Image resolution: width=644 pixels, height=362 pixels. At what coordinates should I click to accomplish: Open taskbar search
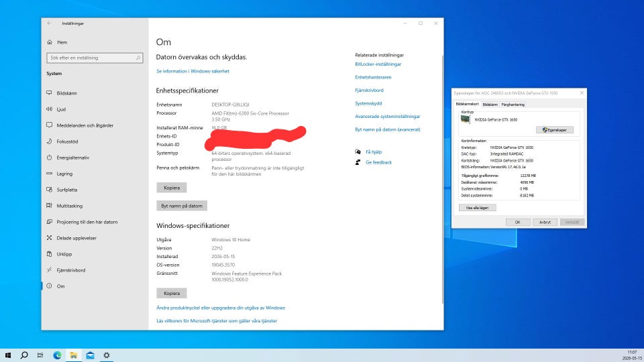(24, 355)
